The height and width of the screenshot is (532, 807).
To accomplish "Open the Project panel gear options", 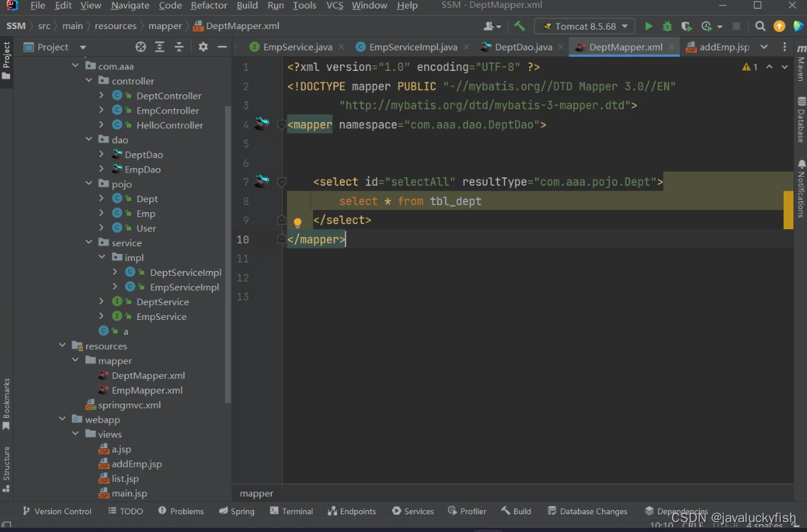I will coord(203,47).
